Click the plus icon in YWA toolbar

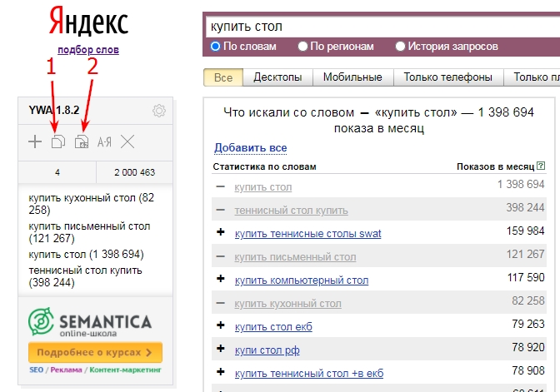[x=35, y=142]
